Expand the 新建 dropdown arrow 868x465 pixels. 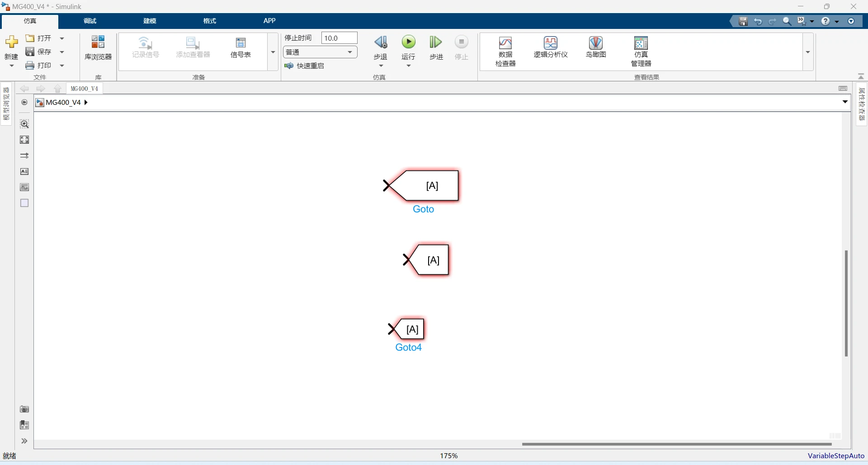point(12,66)
